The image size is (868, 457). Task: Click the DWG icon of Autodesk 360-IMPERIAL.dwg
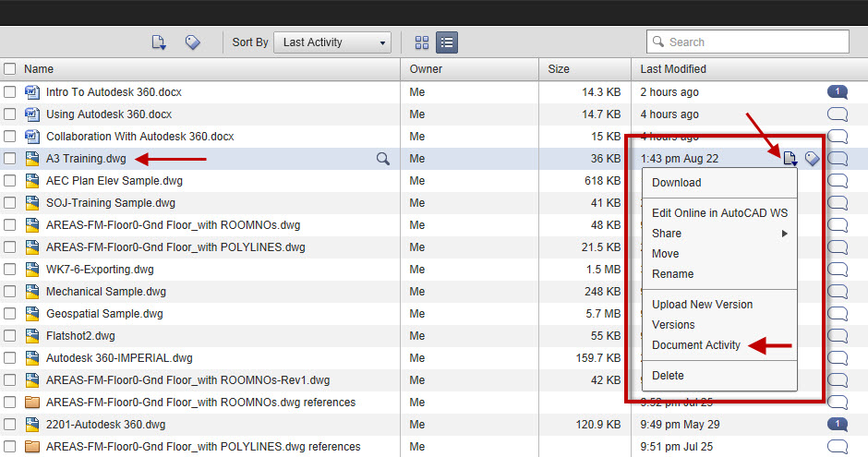[x=32, y=358]
